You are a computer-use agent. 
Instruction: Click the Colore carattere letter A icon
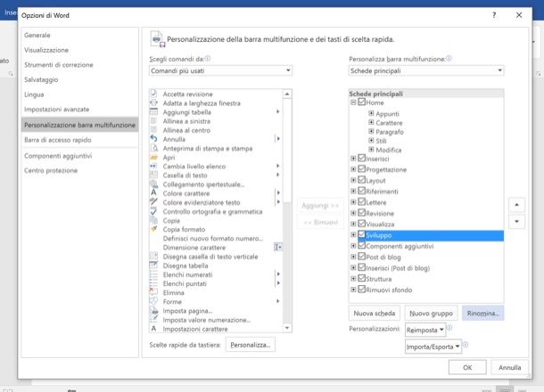pos(153,193)
